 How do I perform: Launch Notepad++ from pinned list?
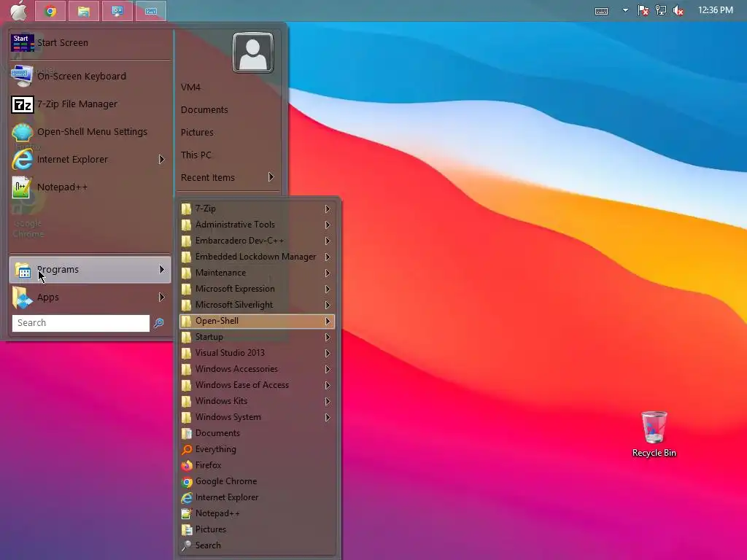pyautogui.click(x=90, y=187)
